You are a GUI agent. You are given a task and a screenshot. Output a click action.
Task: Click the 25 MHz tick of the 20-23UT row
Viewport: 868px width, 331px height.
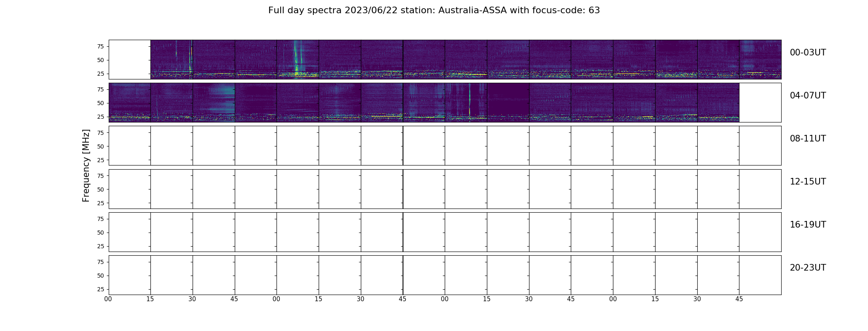coord(100,289)
